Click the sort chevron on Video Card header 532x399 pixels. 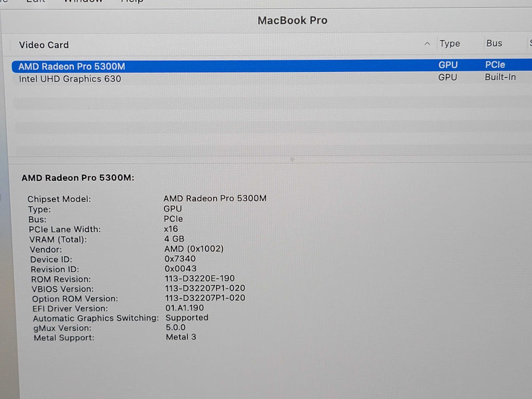[427, 44]
